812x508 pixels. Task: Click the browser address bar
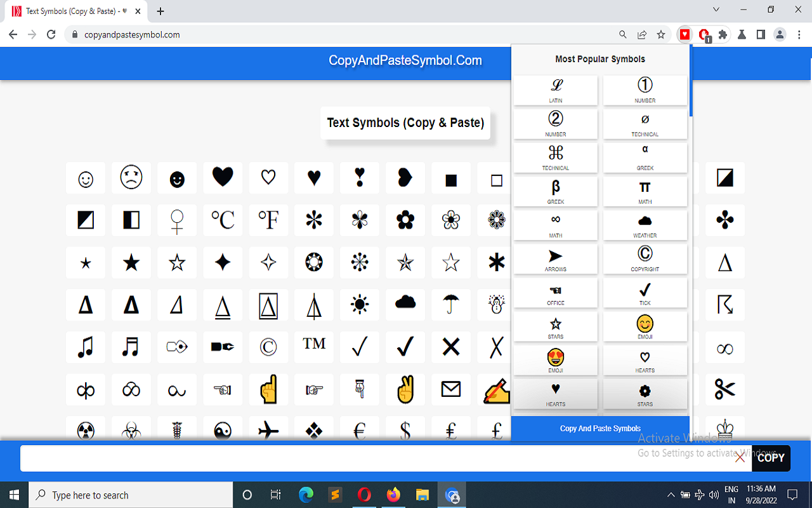point(343,35)
